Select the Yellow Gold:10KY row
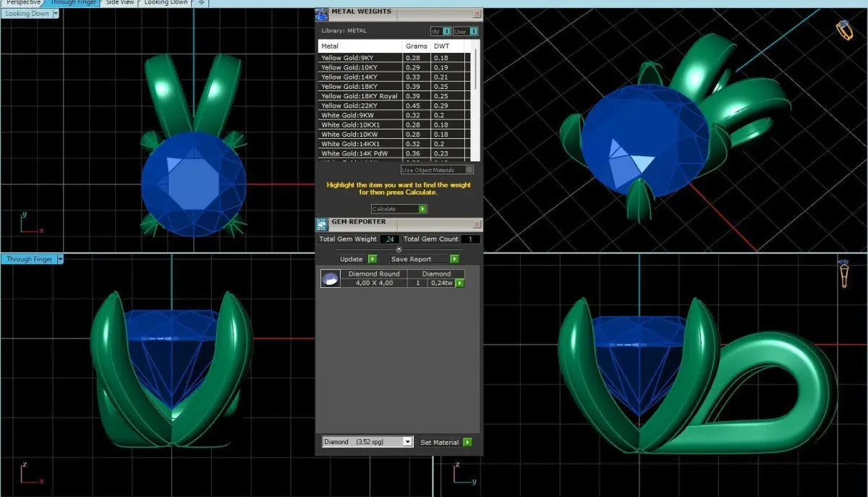Viewport: 868px width, 497px height. point(394,67)
